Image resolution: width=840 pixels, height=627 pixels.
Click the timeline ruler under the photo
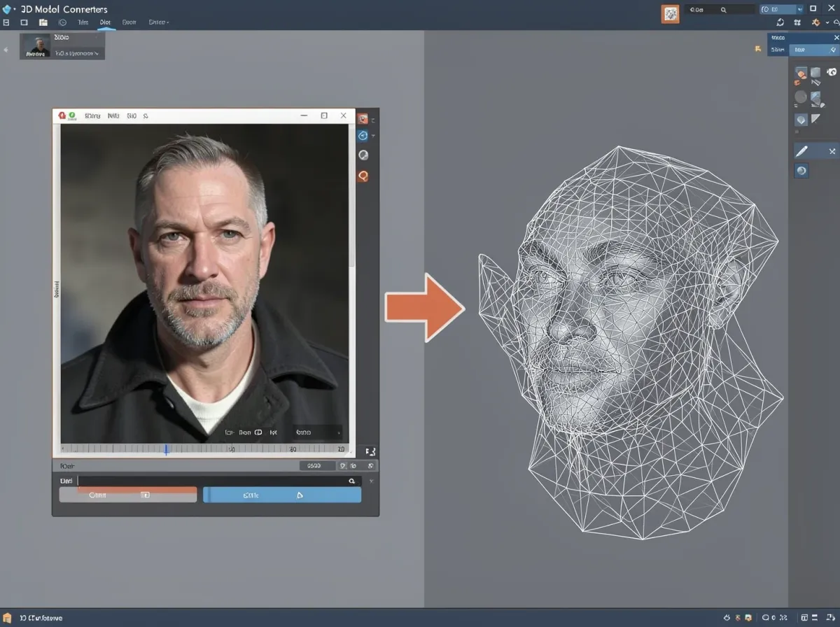pos(204,449)
